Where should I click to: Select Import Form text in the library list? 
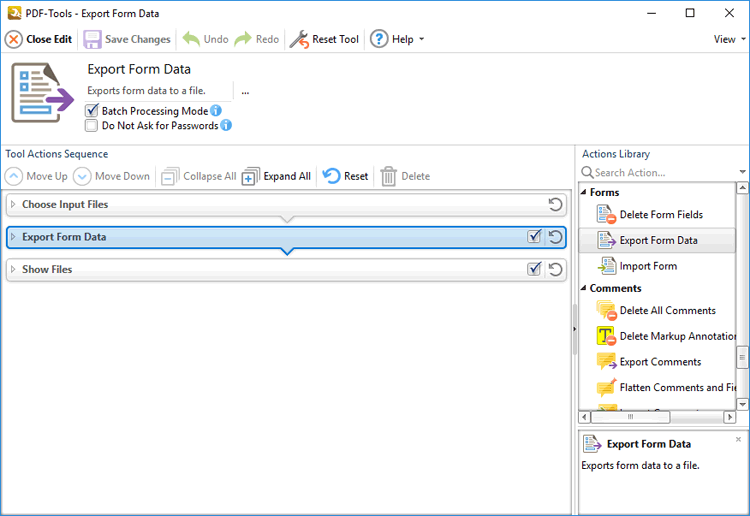(648, 266)
